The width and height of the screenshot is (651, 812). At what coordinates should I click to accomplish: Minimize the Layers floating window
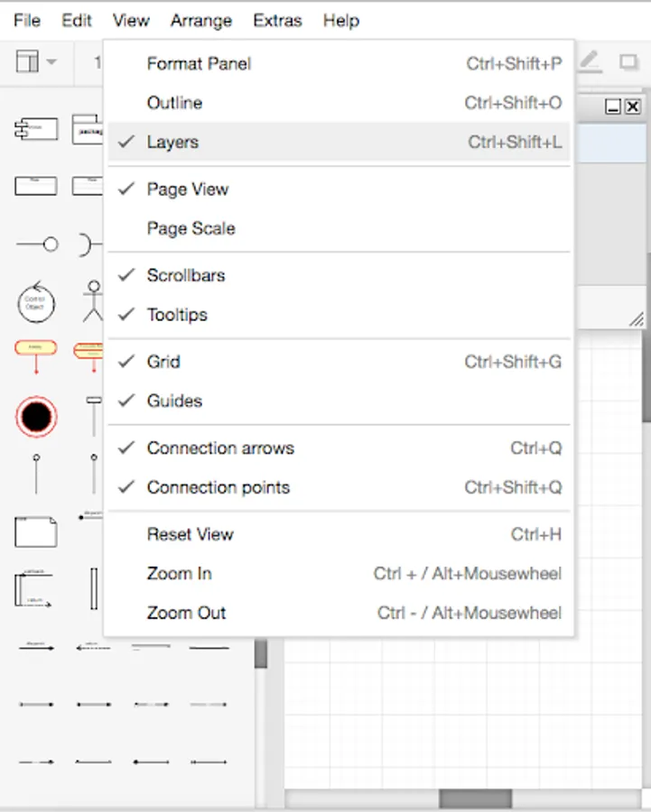point(613,106)
